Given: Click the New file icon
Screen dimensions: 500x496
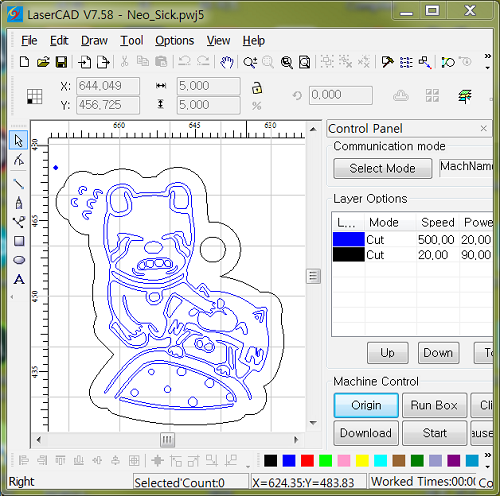Looking at the screenshot, I should tap(24, 62).
